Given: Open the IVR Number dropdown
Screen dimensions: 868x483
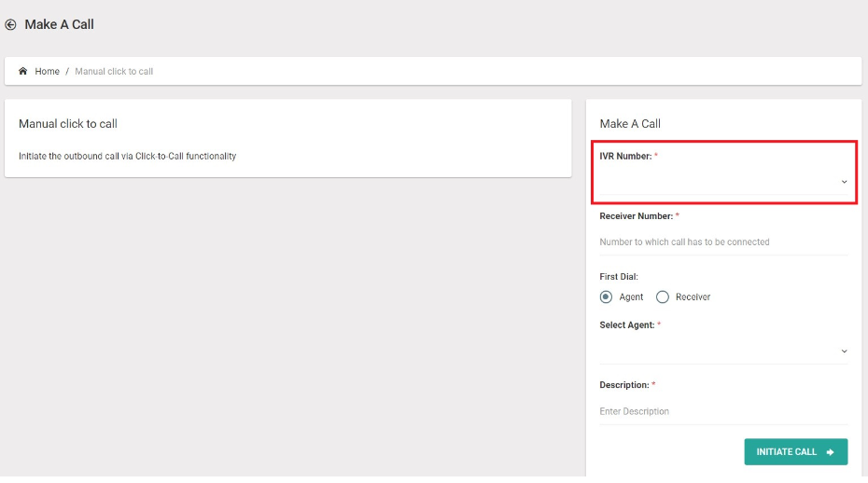Looking at the screenshot, I should 723,182.
